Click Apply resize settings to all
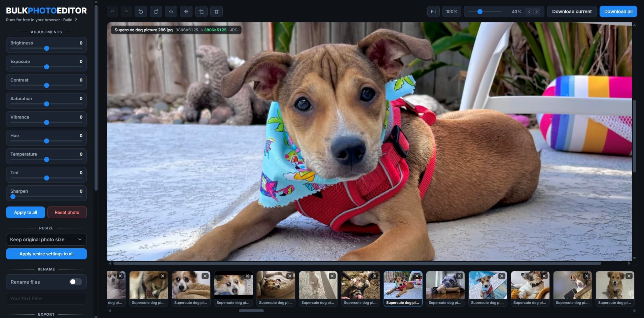This screenshot has height=318, width=644. 46,254
